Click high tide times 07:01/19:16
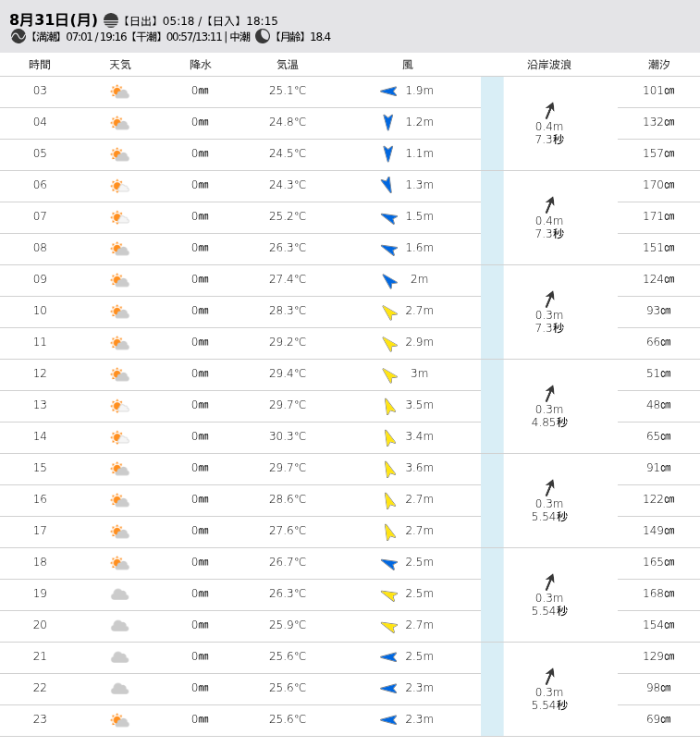The image size is (700, 747). coord(96,37)
